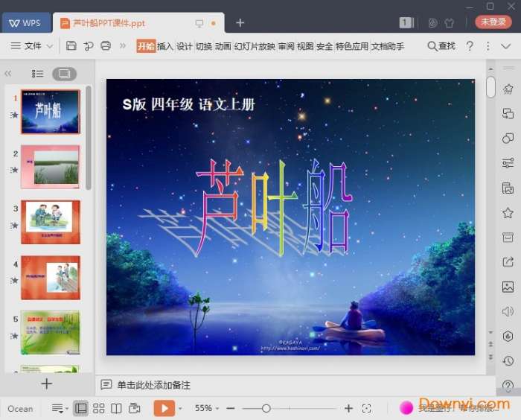Click the Undo icon in the toolbar
The width and height of the screenshot is (521, 420).
click(88, 46)
